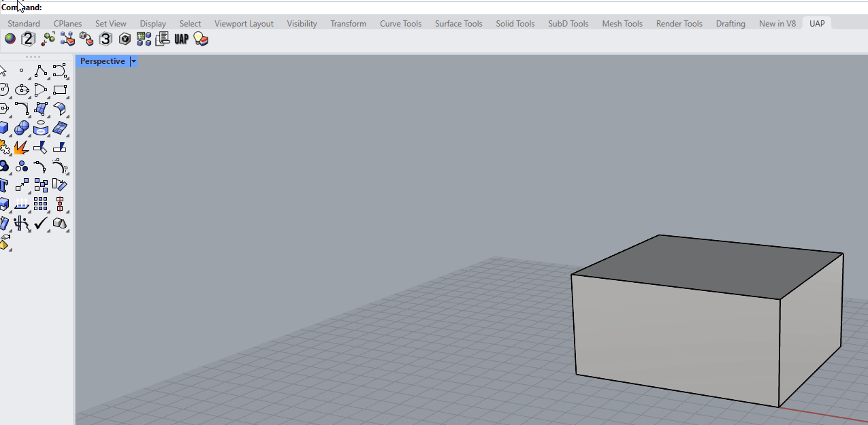Open the New in V8 tab

tap(777, 23)
